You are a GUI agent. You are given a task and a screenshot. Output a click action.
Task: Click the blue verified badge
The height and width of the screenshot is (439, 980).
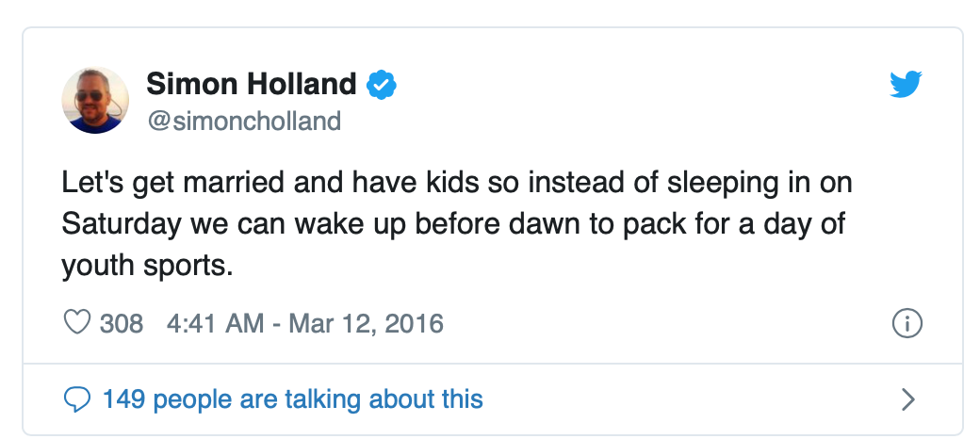[382, 85]
